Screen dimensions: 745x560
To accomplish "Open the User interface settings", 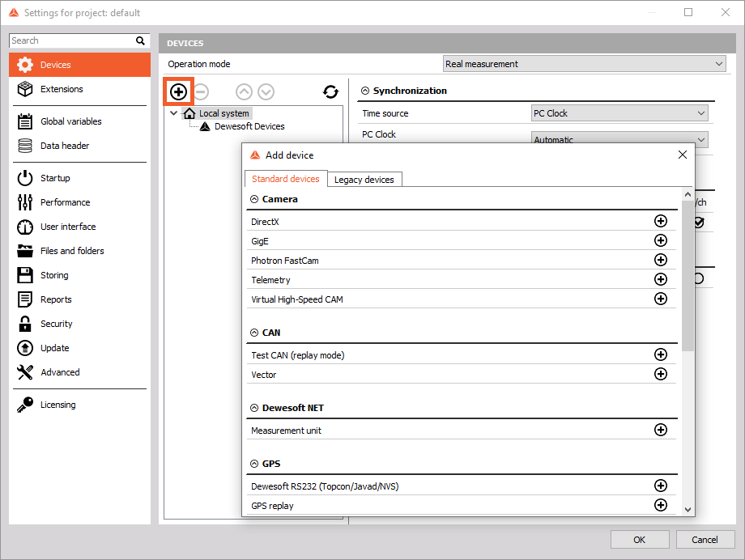I will point(80,227).
